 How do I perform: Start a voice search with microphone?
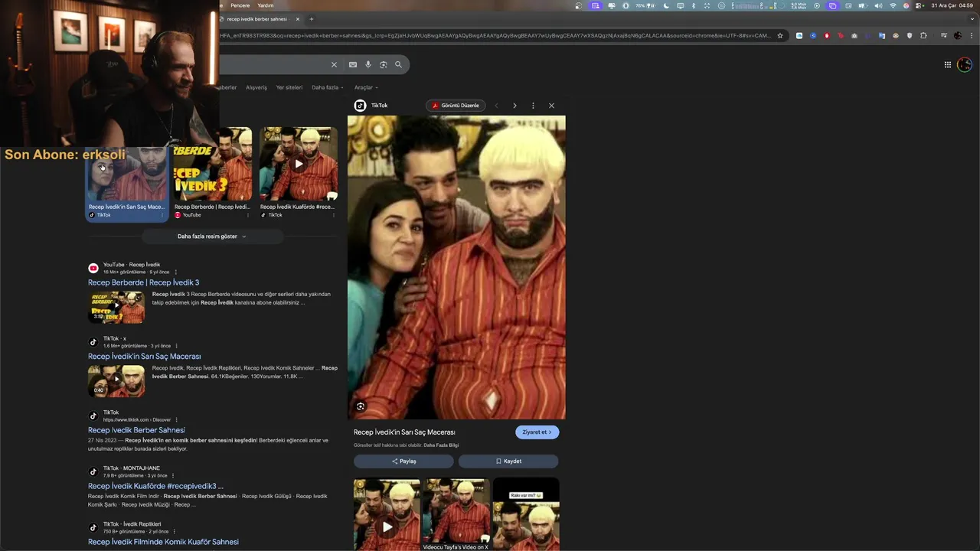point(368,65)
